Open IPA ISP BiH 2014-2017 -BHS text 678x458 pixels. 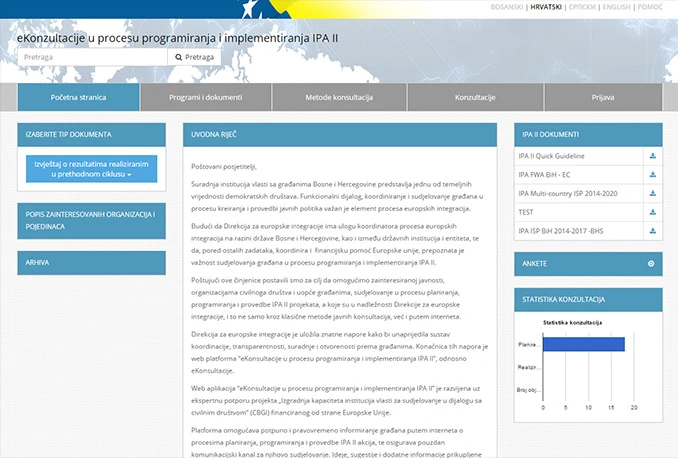click(x=561, y=231)
